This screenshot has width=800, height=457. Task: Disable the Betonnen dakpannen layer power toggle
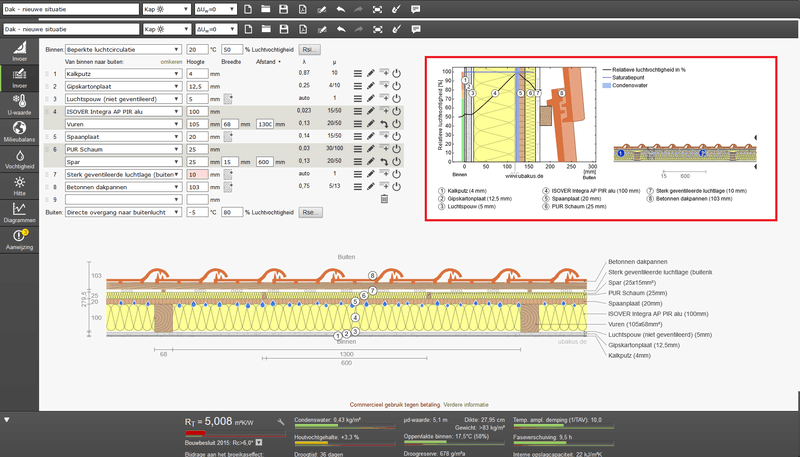(x=396, y=187)
